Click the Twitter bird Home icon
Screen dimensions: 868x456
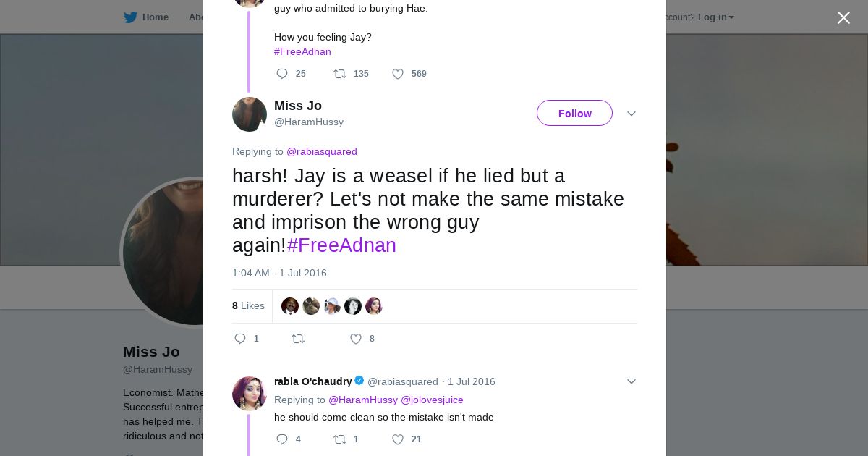(x=130, y=17)
